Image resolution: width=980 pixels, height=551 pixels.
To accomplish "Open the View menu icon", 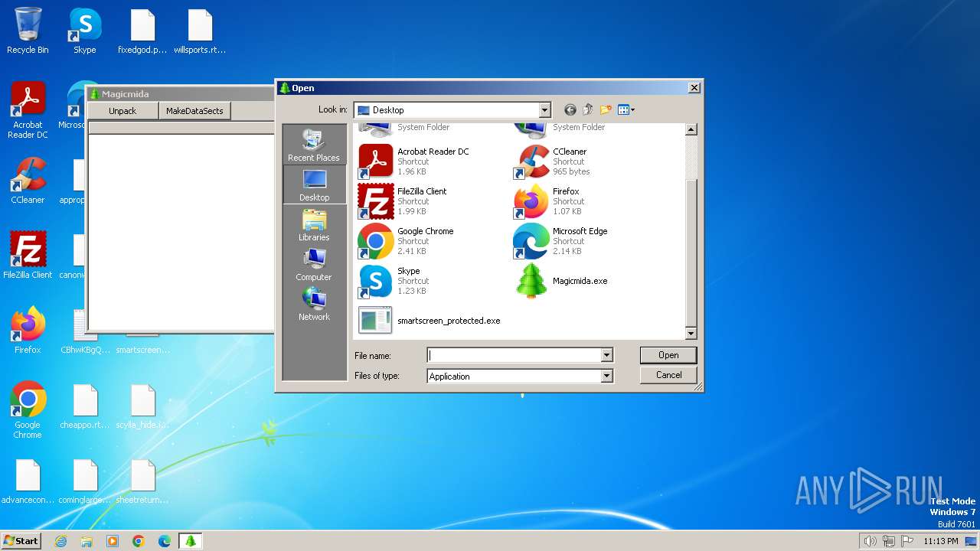I will [x=626, y=110].
